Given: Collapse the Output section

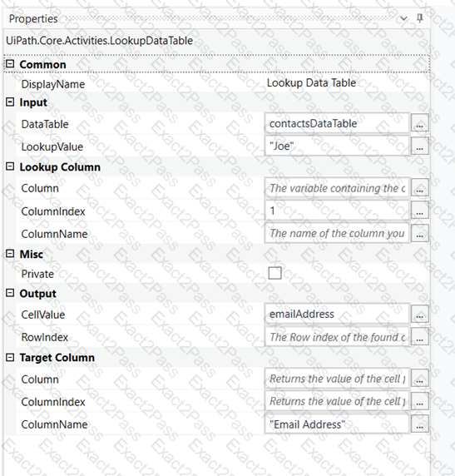Looking at the screenshot, I should [x=10, y=293].
